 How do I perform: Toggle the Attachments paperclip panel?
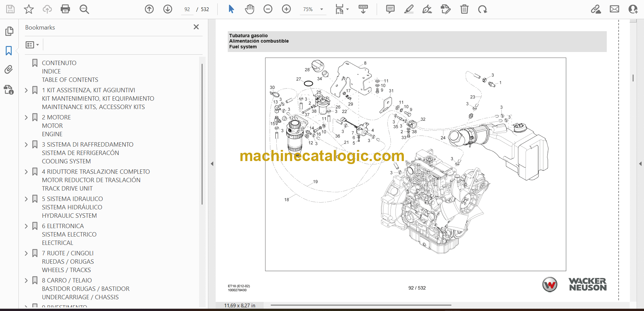[9, 69]
